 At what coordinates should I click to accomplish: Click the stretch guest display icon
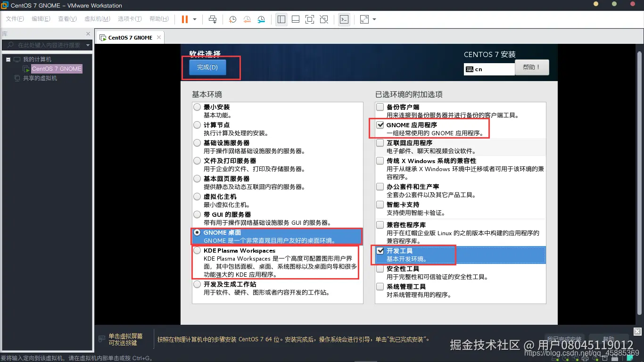364,19
